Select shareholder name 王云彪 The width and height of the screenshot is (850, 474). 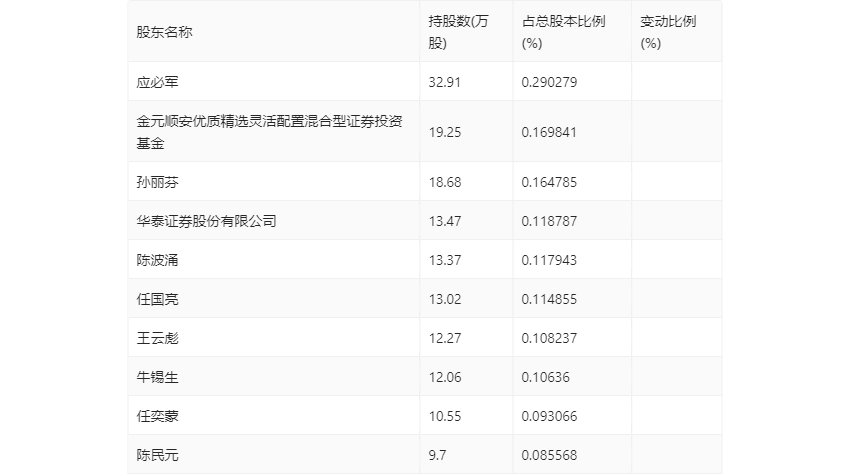point(157,338)
